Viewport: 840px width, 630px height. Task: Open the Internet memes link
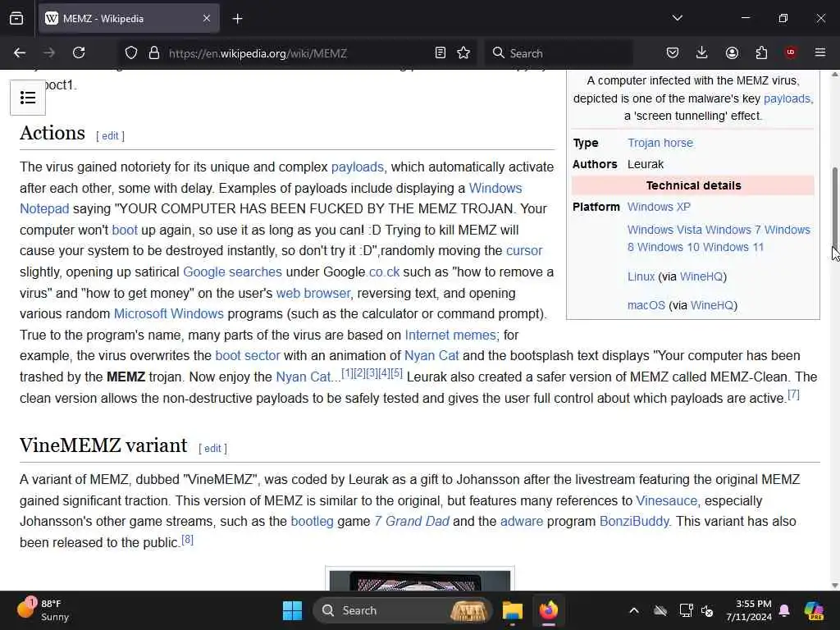tap(450, 335)
